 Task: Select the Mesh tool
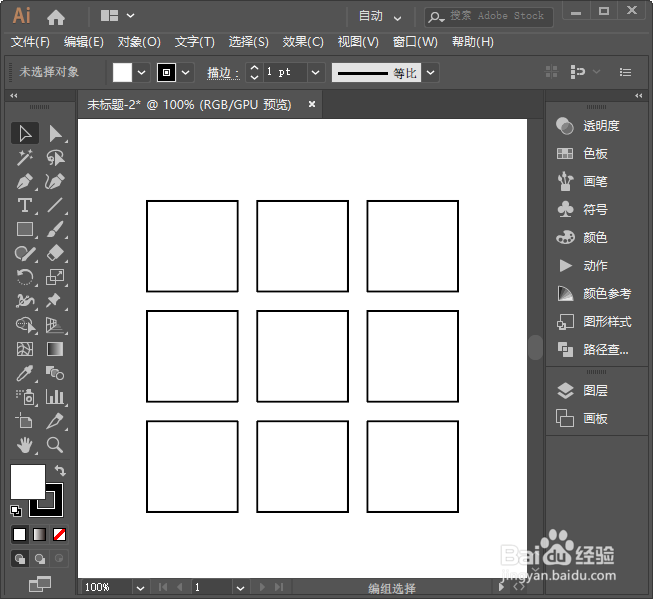25,349
